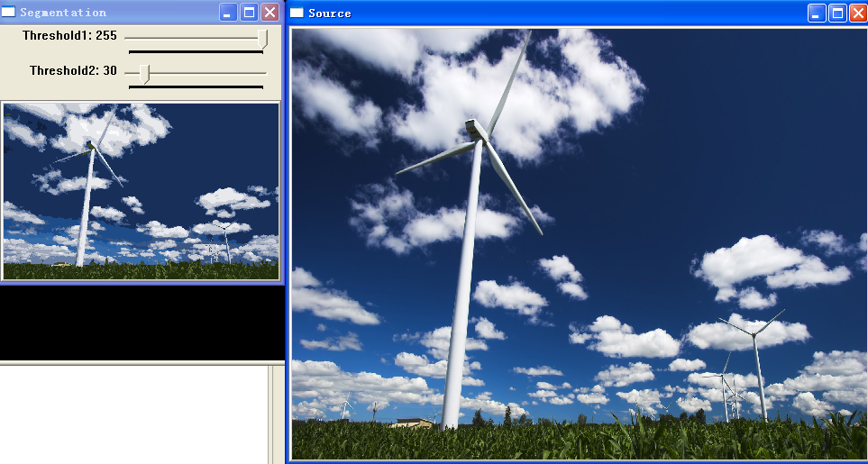
Task: Click the 'Threshold1: 255' label
Action: (x=69, y=36)
